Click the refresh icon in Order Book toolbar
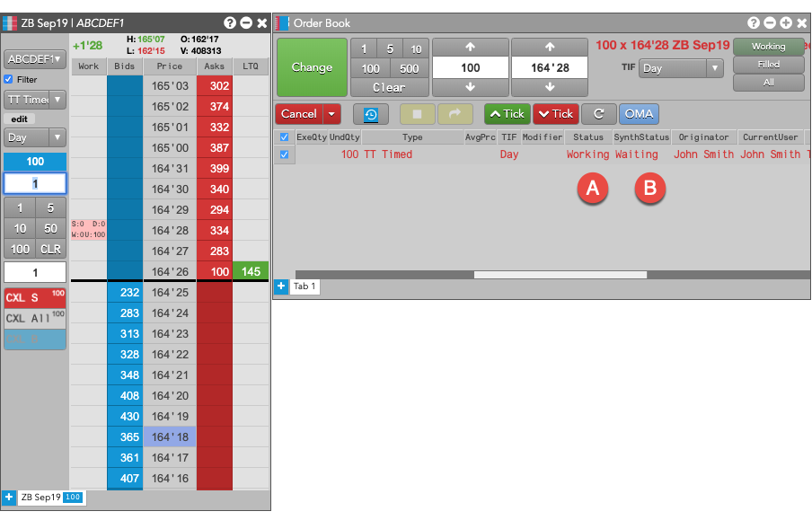Screen dimensions: 812x529 click(x=597, y=114)
